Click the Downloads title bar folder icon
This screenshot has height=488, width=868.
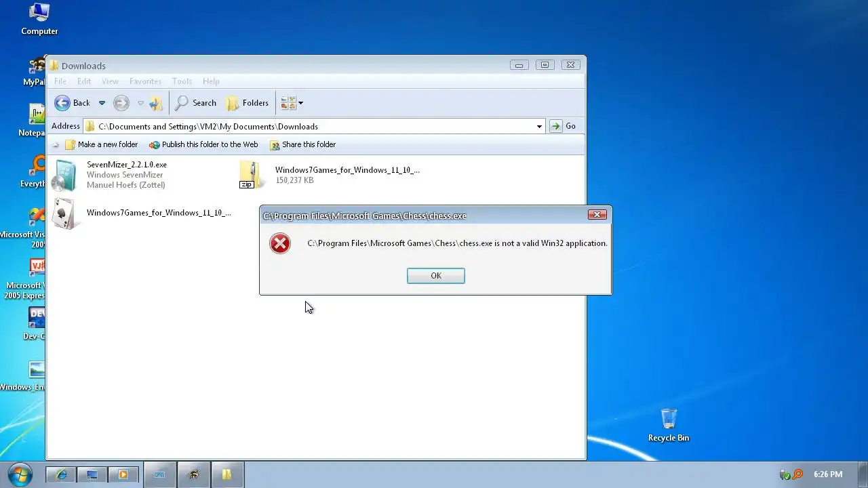point(54,66)
